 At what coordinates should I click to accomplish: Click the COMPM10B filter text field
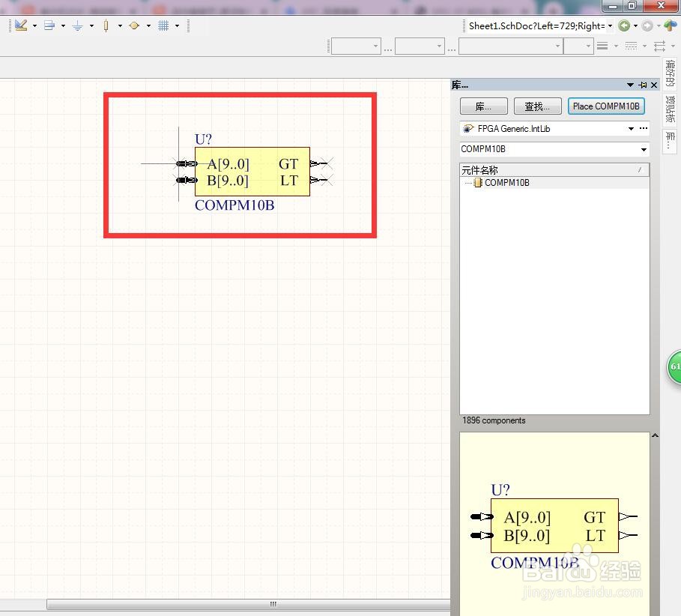549,149
